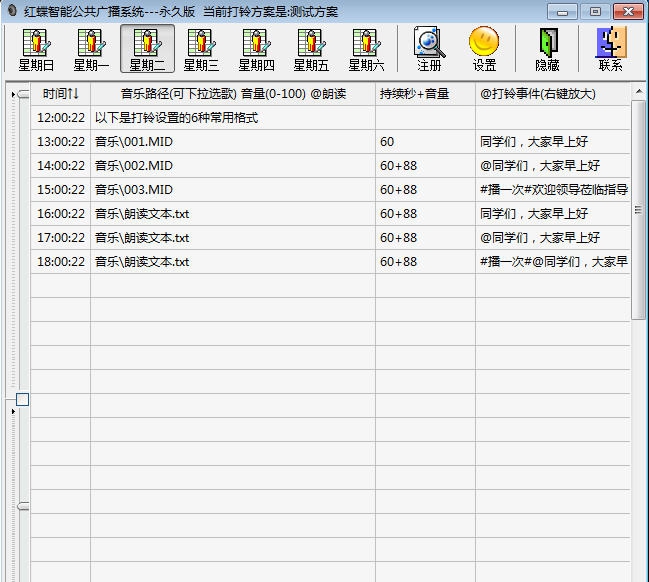Click the #播一次#@同学们 event cell

(553, 262)
